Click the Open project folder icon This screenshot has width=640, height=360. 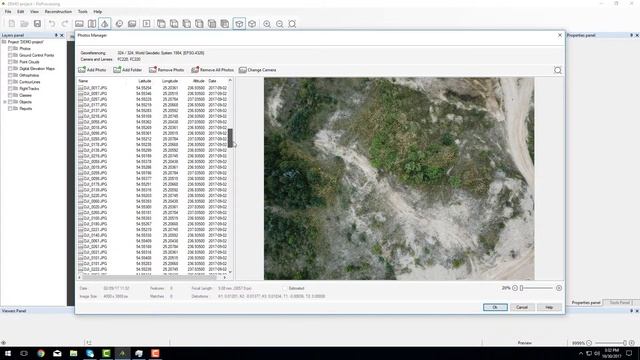click(24, 24)
